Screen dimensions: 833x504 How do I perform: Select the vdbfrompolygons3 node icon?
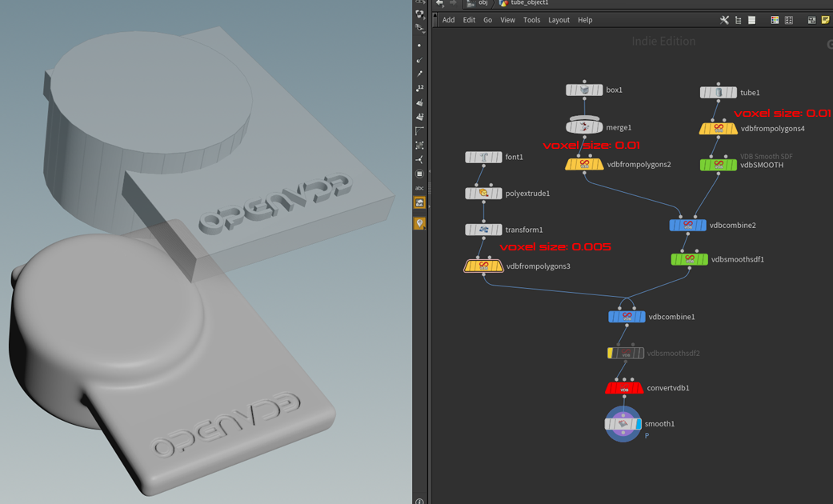[x=483, y=266]
